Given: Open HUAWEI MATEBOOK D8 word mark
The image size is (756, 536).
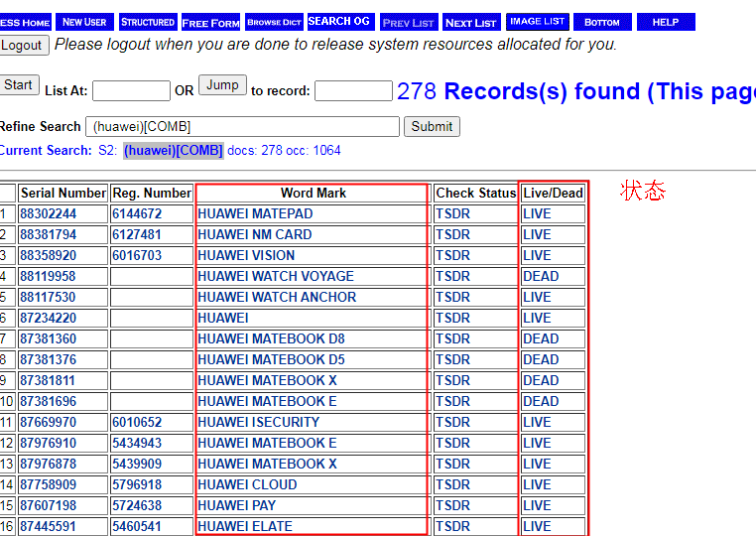Looking at the screenshot, I should [271, 338].
